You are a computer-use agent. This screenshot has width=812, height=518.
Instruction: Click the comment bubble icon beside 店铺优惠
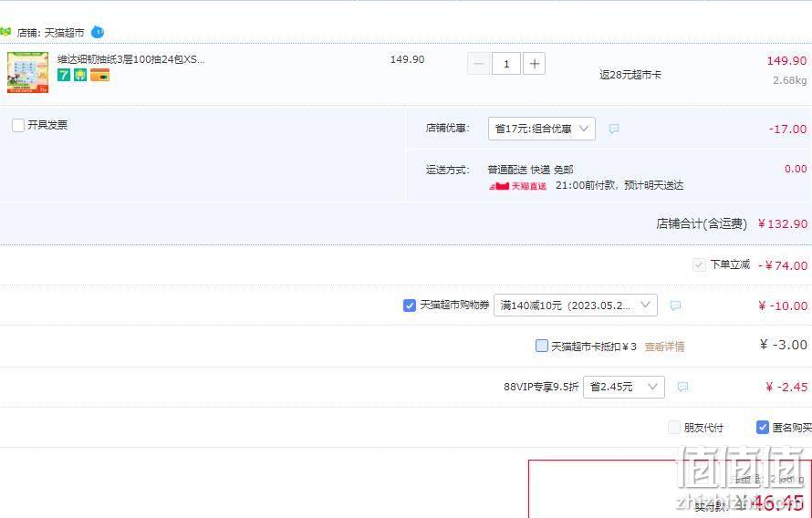[614, 129]
